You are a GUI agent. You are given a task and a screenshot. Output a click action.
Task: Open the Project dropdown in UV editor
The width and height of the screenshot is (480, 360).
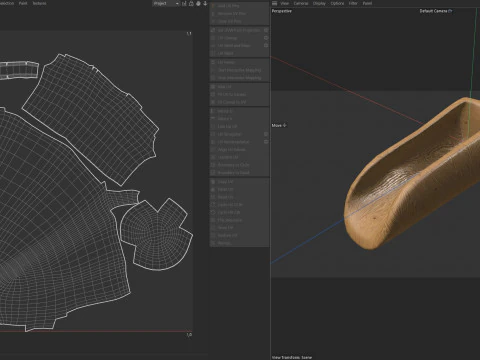(x=166, y=3)
